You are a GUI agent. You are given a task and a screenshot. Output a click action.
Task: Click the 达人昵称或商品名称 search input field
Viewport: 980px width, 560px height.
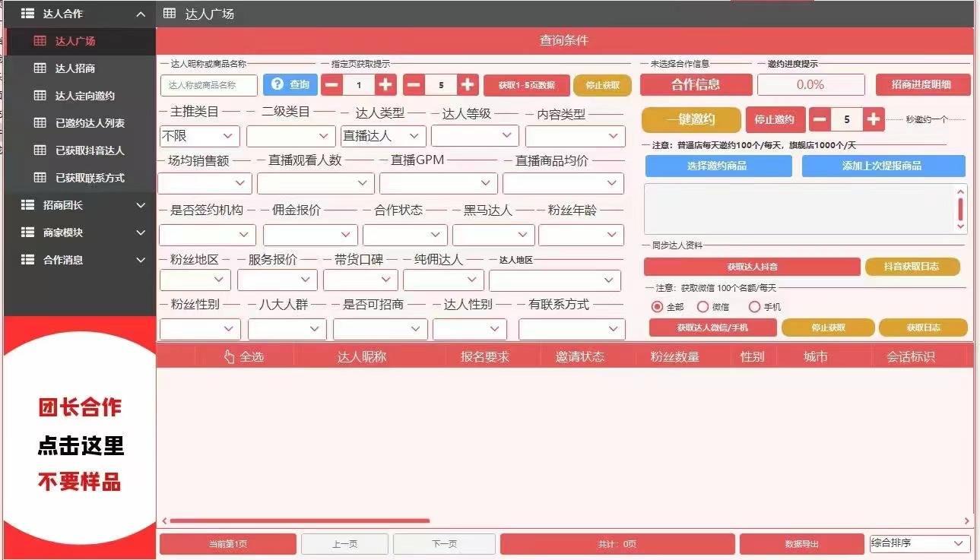coord(209,85)
